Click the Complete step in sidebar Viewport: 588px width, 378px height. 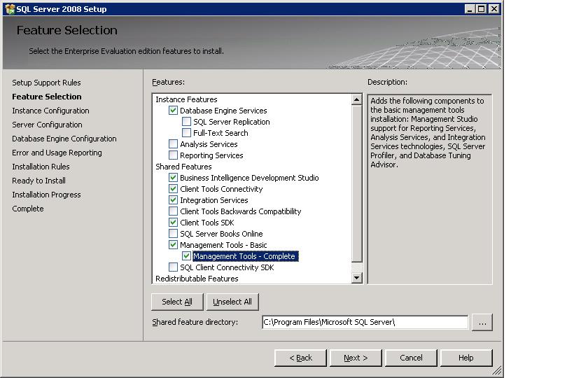(x=28, y=209)
